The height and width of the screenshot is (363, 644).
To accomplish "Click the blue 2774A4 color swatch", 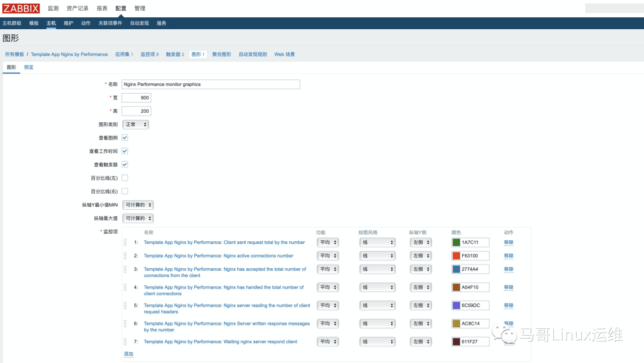I will (x=456, y=269).
